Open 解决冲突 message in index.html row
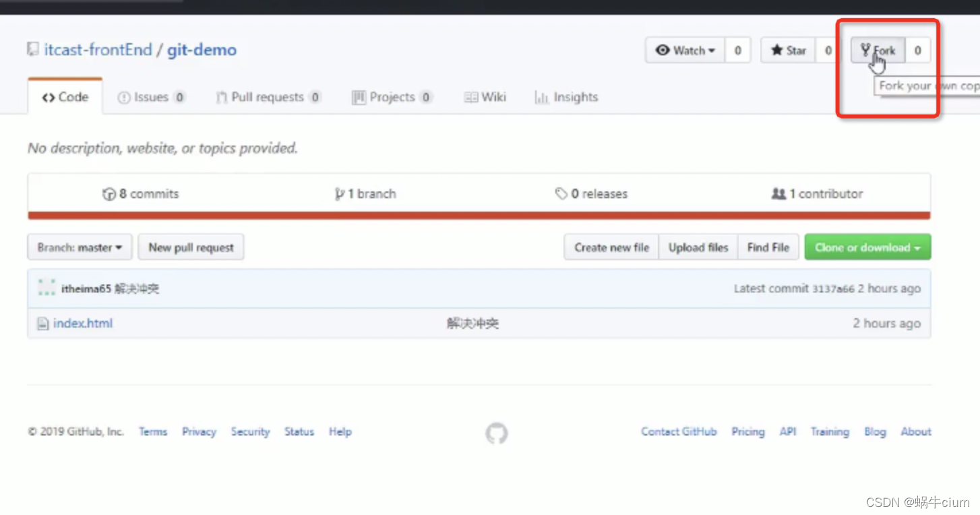The height and width of the screenshot is (515, 980). [472, 324]
